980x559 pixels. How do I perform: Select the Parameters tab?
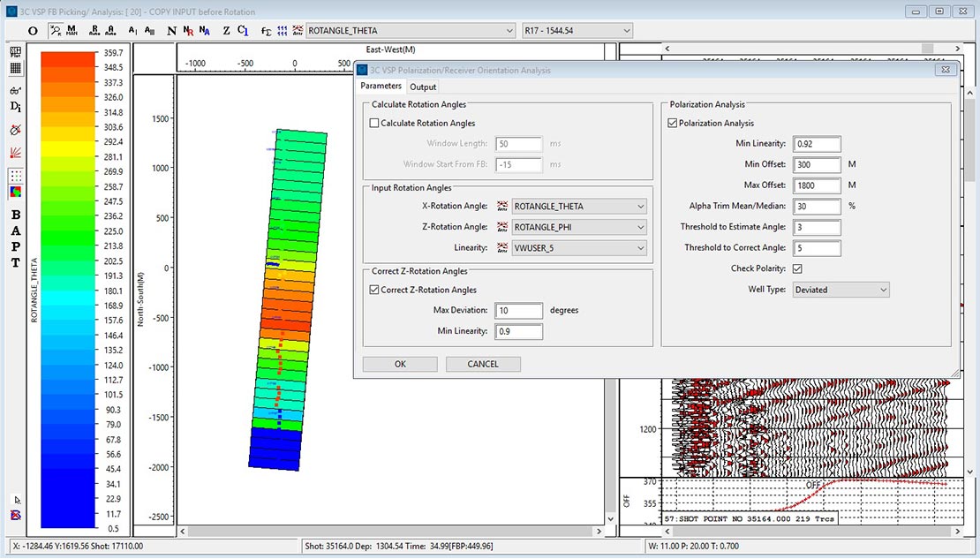coord(381,87)
